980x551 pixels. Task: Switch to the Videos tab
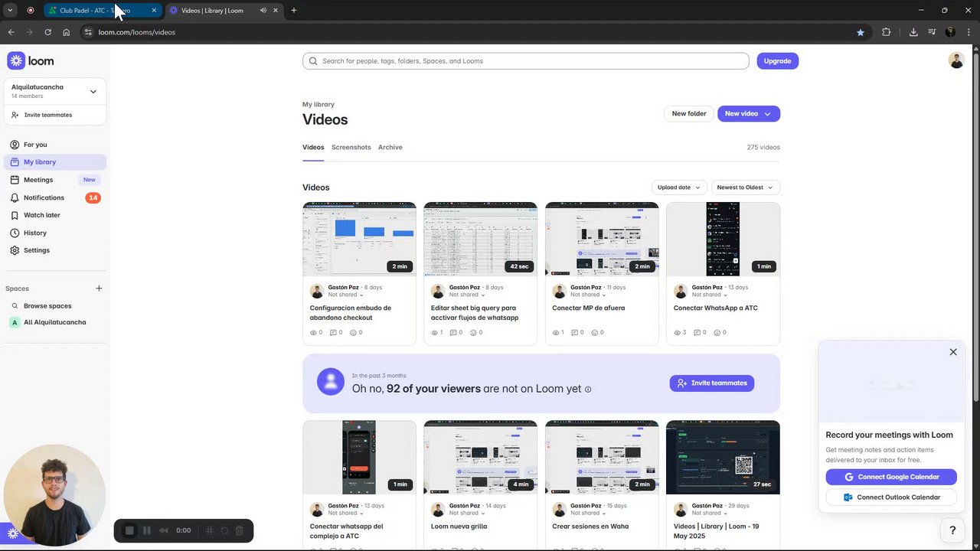click(313, 147)
